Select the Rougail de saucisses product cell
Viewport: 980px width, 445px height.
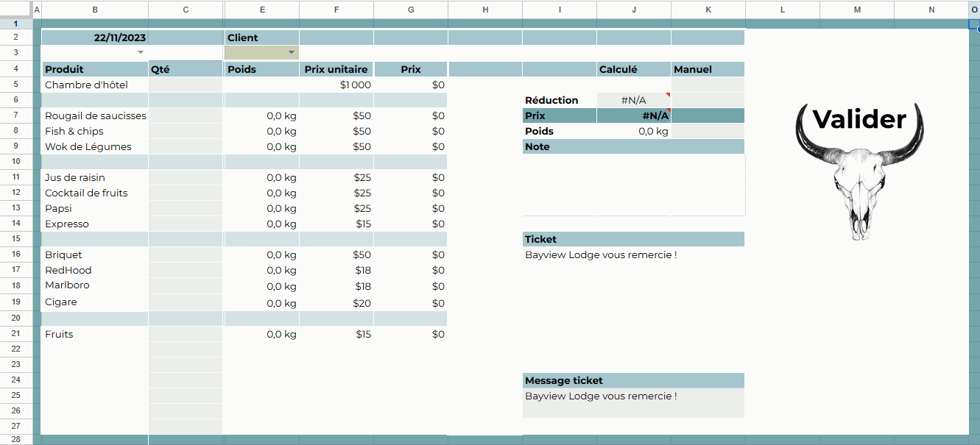click(x=95, y=115)
